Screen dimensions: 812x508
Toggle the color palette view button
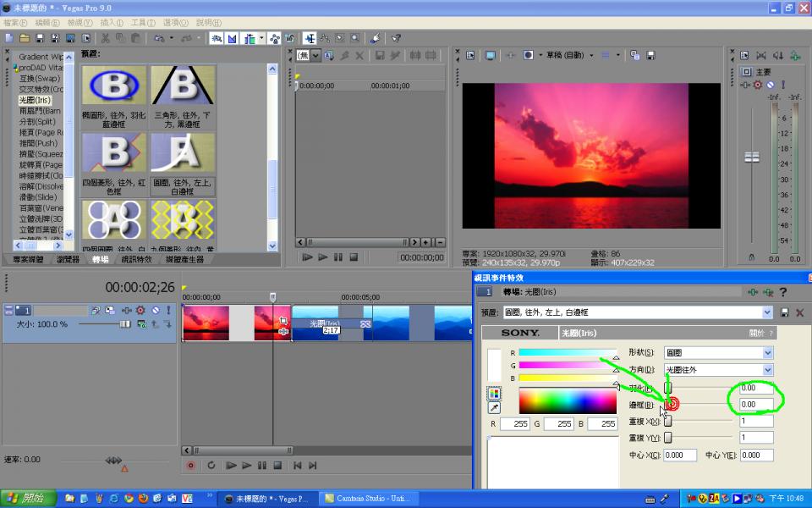click(495, 393)
